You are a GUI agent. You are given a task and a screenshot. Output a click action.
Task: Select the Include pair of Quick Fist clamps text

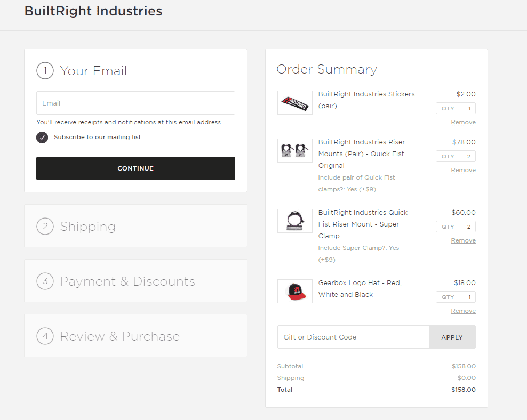click(357, 183)
